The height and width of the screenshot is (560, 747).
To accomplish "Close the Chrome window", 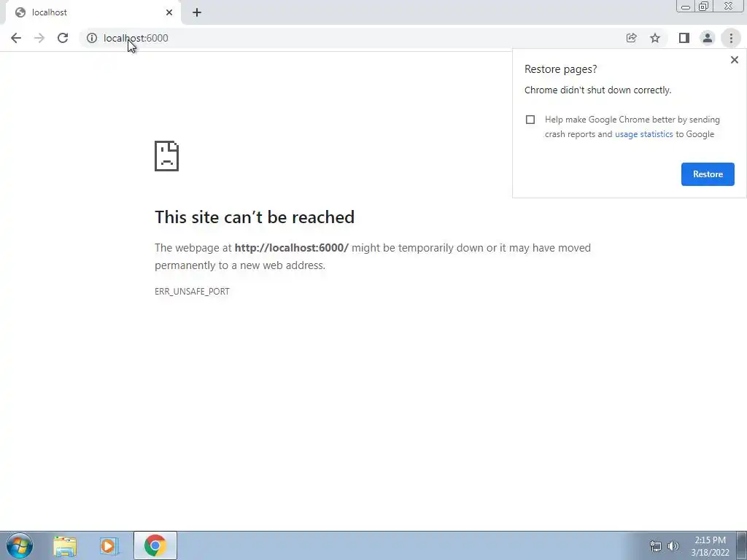I will (729, 6).
